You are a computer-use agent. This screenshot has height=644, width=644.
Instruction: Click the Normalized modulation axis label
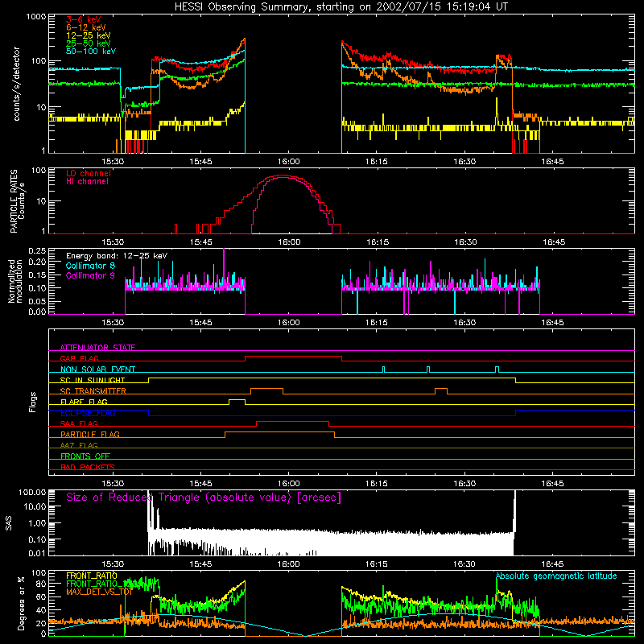coord(15,281)
